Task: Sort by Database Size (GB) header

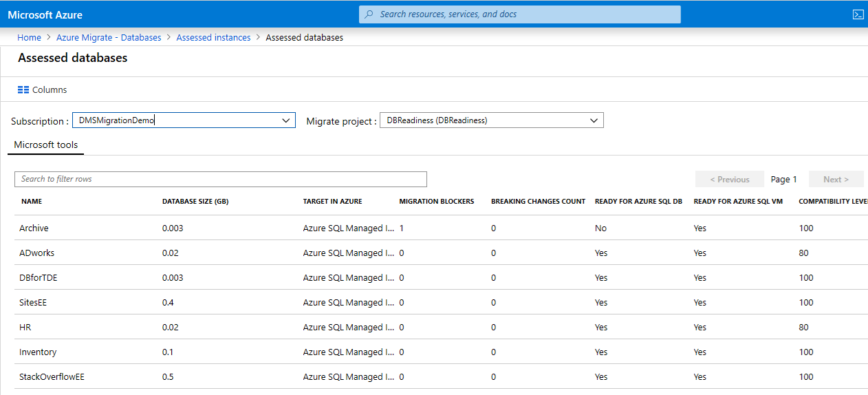Action: pos(195,202)
